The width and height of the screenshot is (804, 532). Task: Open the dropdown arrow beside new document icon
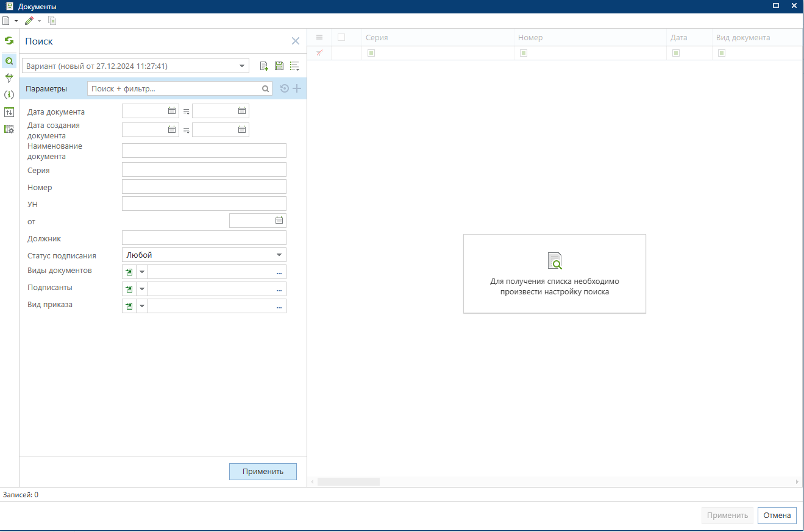tap(16, 21)
